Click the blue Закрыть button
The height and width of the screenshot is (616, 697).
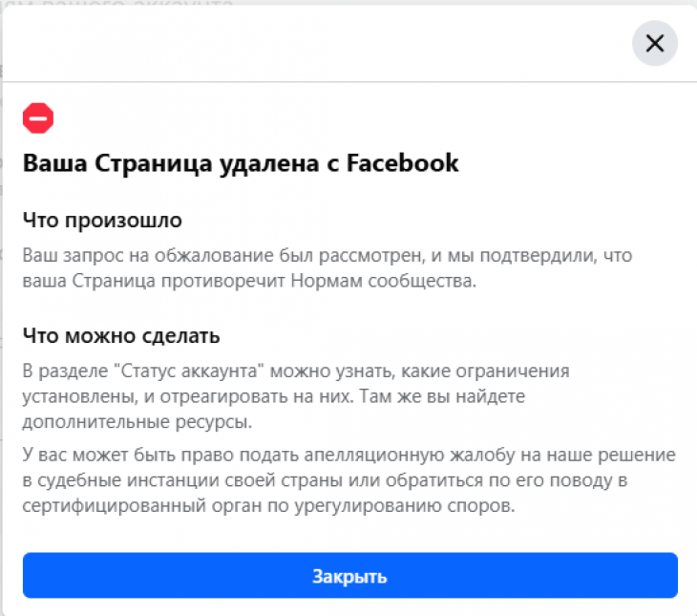pos(349,575)
